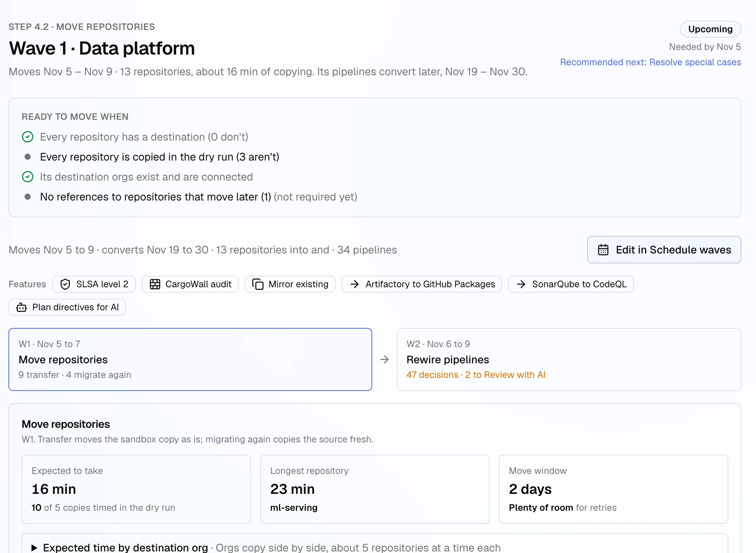Click 'Wave 1 · Data platform' heading
756x553 pixels.
[102, 49]
